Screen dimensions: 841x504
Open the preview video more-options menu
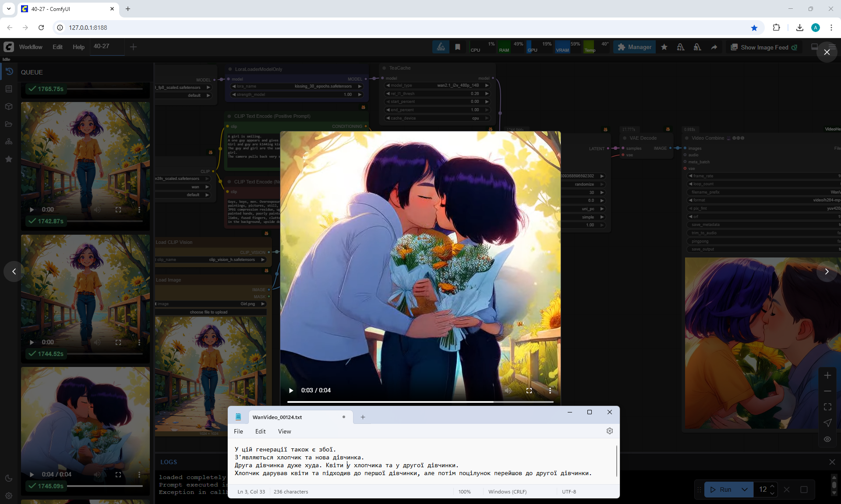click(550, 390)
